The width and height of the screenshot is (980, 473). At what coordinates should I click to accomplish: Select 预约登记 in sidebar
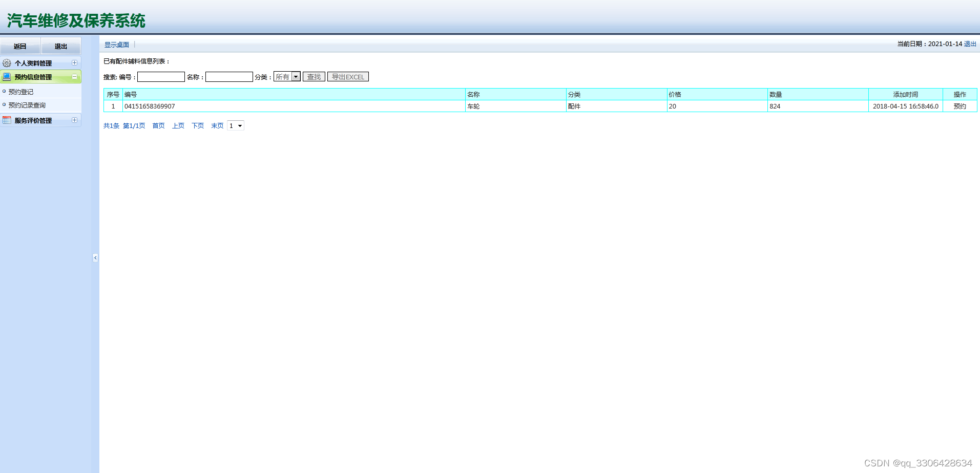tap(21, 92)
